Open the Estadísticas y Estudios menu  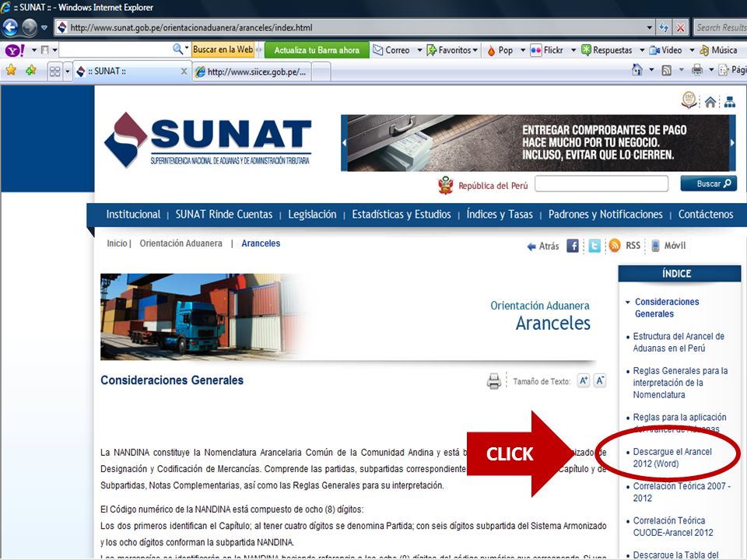tap(402, 215)
